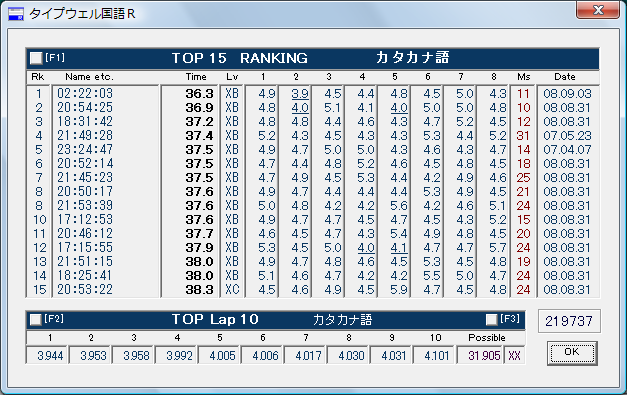Click the rank 1 name 02:22:03
Image resolution: width=627 pixels, height=395 pixels.
click(x=85, y=94)
